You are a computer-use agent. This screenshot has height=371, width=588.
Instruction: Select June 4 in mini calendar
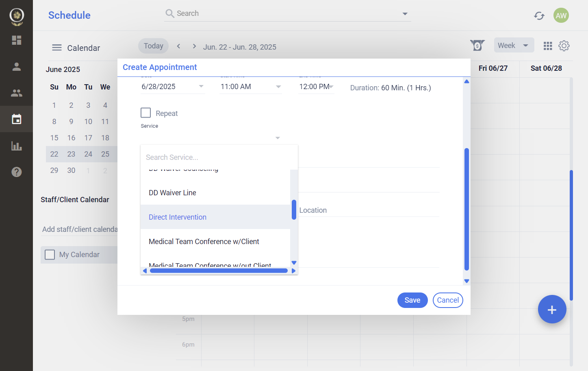point(105,105)
